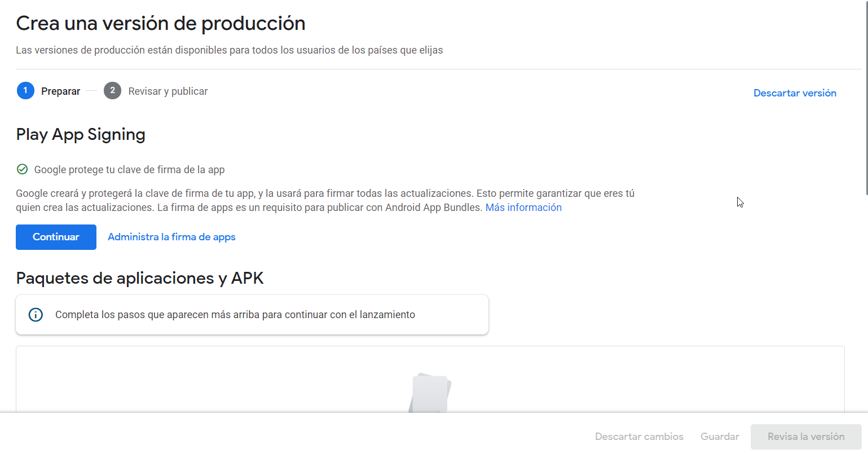Click the blue Continuar button
Screen dimensions: 868x458
pos(56,237)
